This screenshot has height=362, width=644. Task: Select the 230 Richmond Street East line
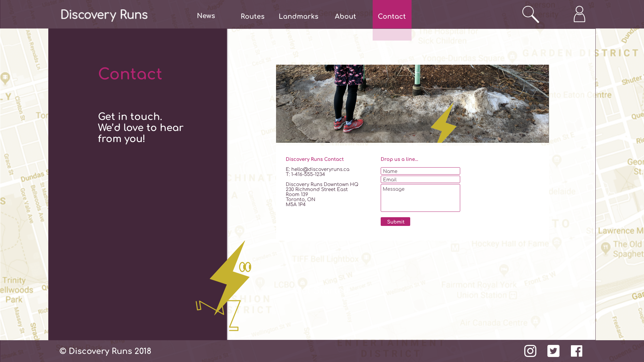tap(317, 189)
